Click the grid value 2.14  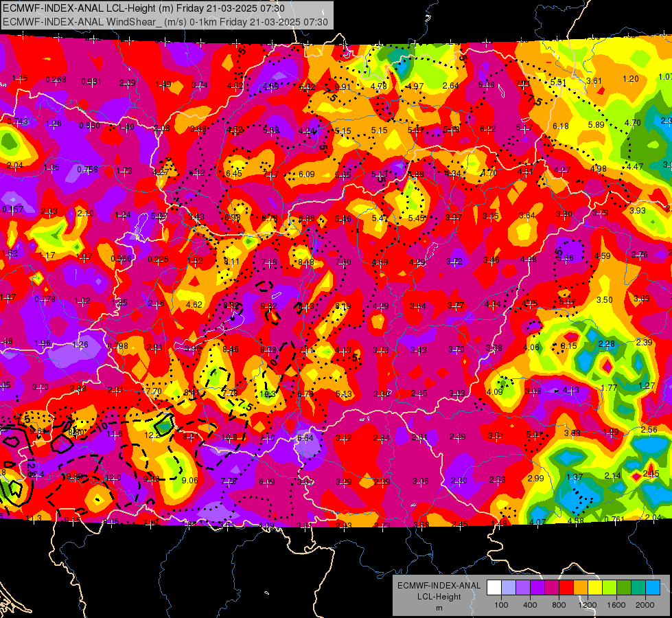click(x=612, y=475)
